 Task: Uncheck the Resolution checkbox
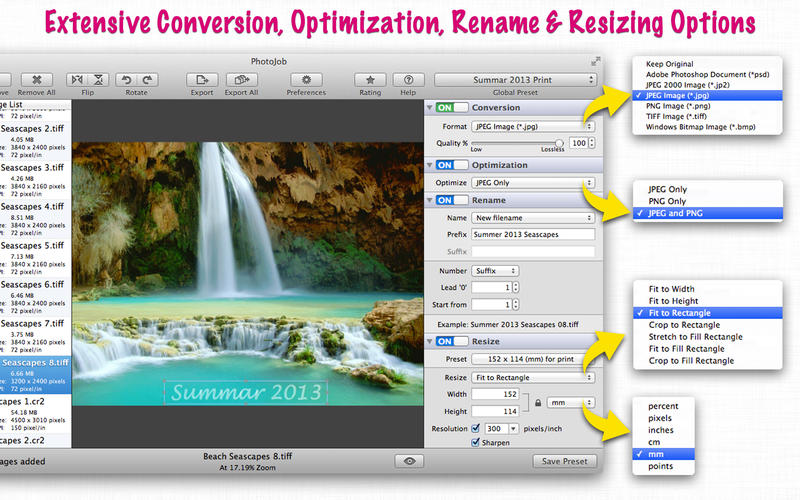click(476, 428)
